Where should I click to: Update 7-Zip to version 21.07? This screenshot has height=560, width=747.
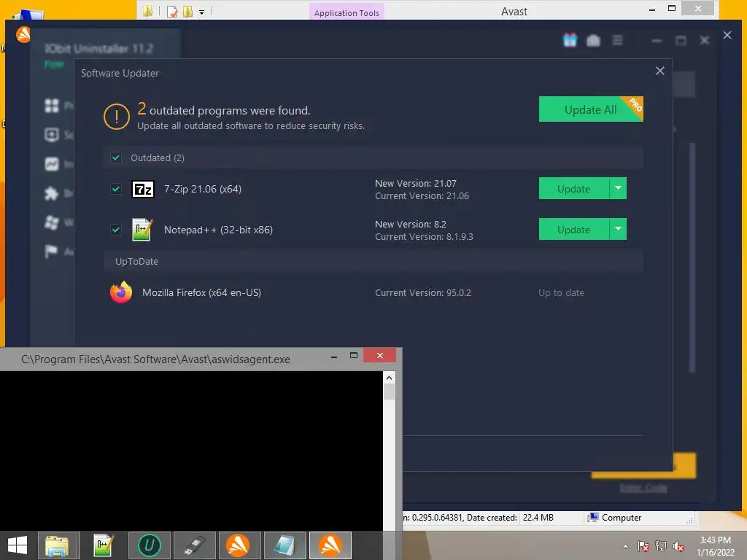click(573, 189)
